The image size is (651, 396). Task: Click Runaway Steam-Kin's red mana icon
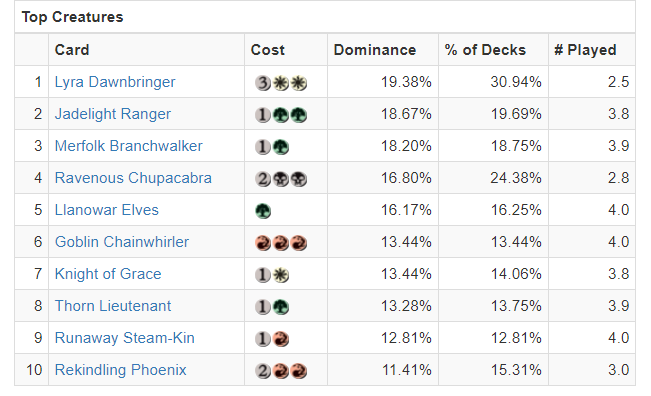(x=281, y=339)
